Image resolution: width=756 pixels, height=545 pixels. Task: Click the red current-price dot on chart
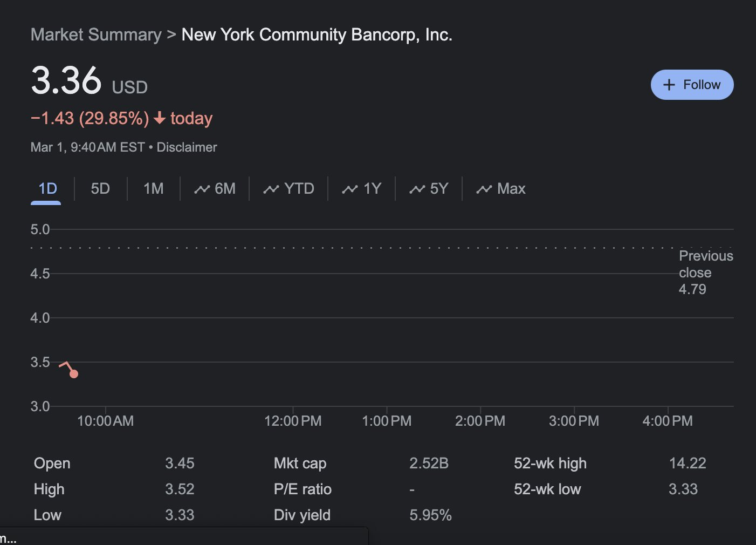pos(74,374)
